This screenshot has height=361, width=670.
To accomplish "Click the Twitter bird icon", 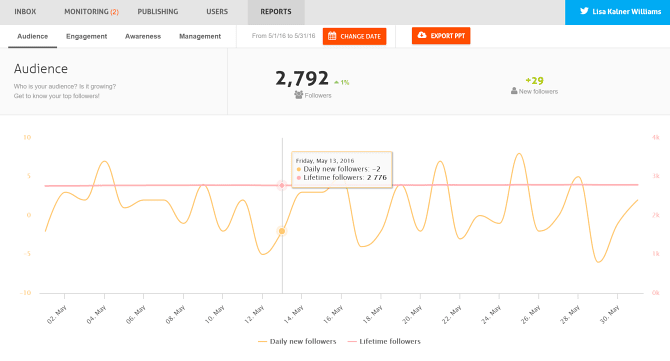I will [x=584, y=11].
